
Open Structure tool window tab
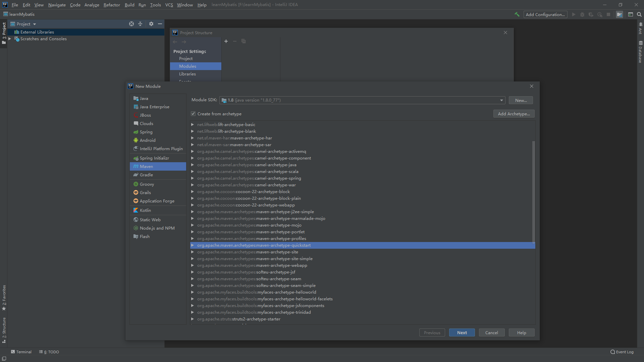click(4, 330)
